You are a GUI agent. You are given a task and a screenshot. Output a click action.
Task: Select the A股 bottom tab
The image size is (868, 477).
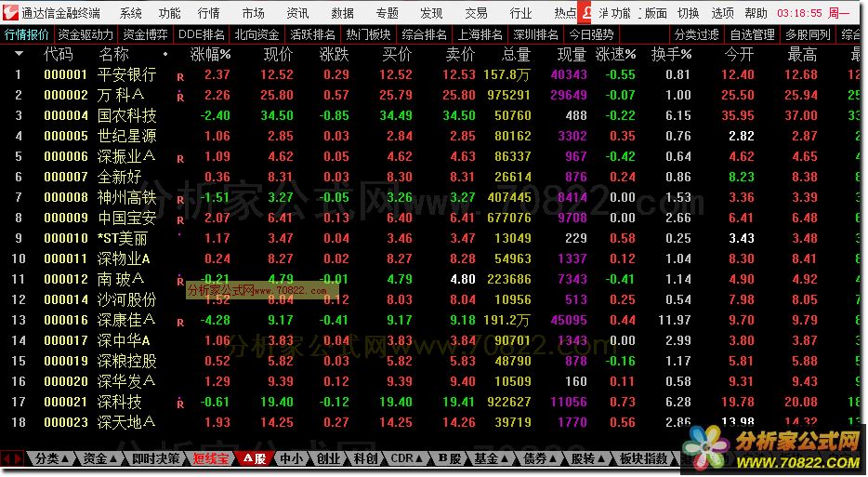tap(255, 458)
